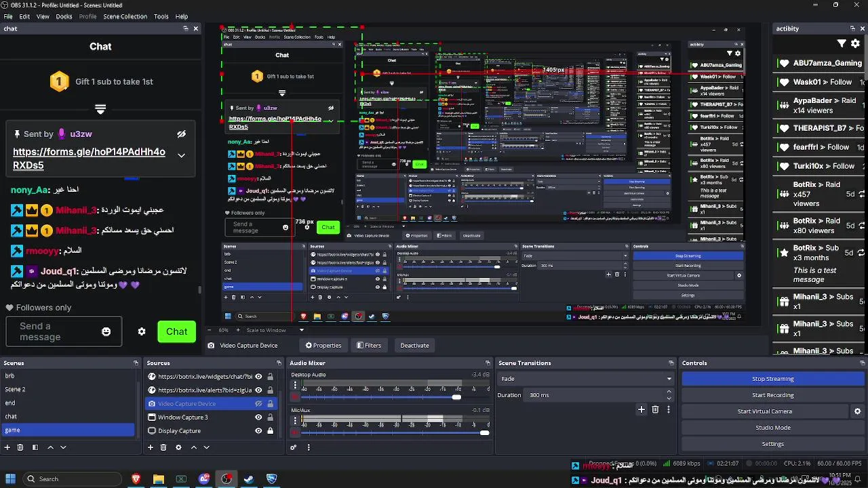The width and height of the screenshot is (868, 488).
Task: Configure virtual camera via gear icon
Action: click(857, 411)
